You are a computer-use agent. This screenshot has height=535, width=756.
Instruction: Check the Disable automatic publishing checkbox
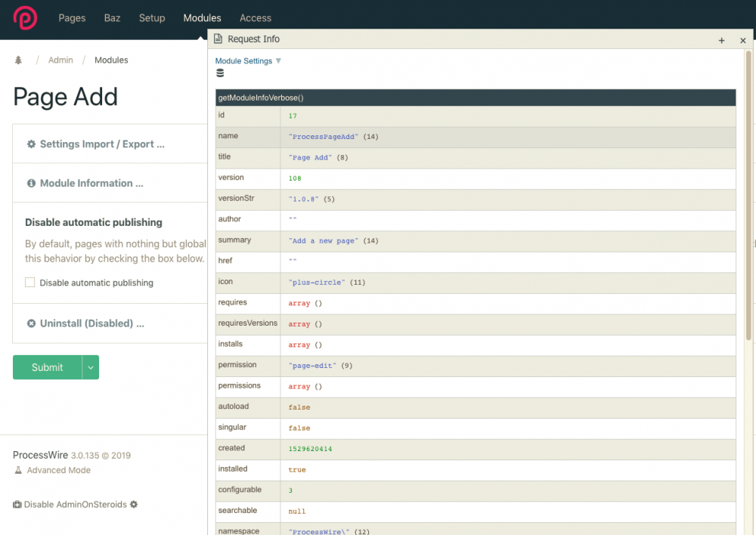[x=30, y=283]
